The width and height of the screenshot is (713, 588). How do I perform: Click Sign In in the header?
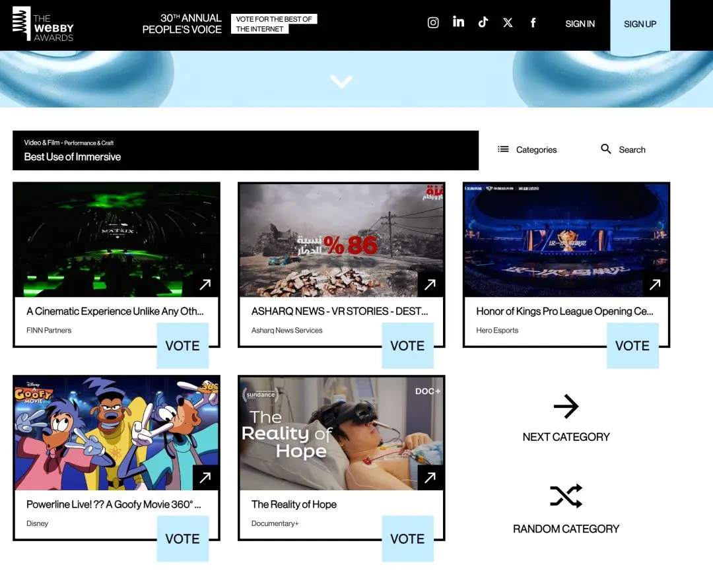(x=580, y=24)
